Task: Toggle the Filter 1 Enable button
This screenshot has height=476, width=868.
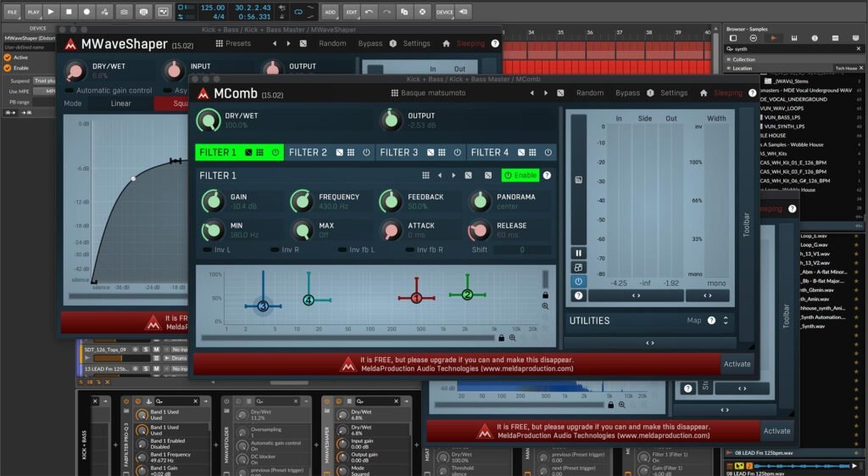Action: click(x=520, y=176)
